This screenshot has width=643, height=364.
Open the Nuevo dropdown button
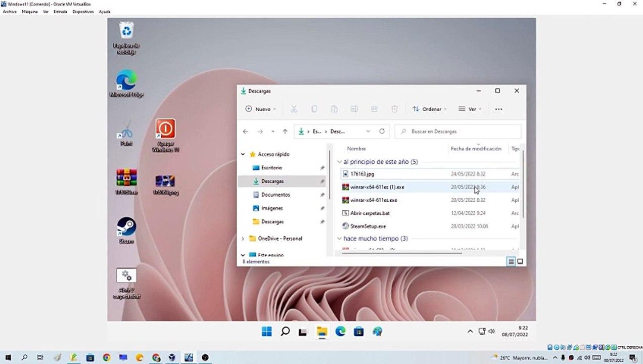point(260,109)
